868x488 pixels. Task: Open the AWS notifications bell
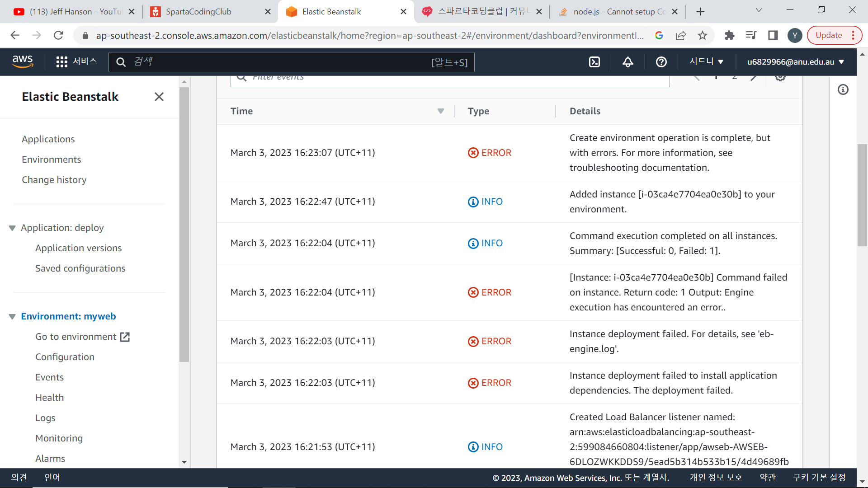628,62
